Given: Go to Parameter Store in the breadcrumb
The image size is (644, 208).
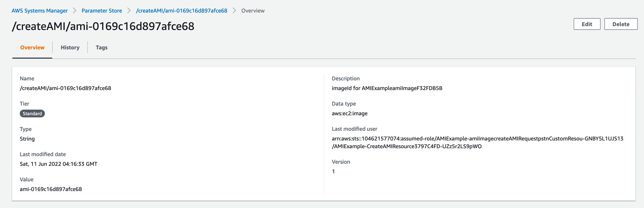Looking at the screenshot, I should pos(102,11).
